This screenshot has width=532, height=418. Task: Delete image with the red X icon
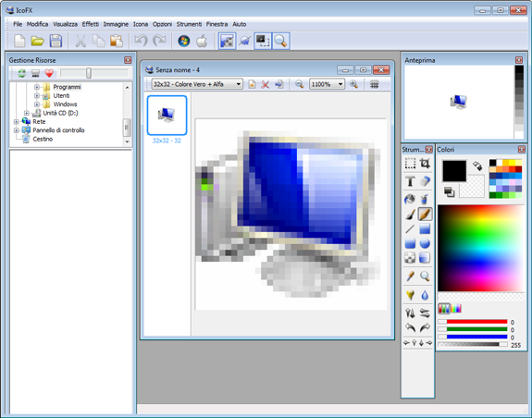tap(266, 84)
